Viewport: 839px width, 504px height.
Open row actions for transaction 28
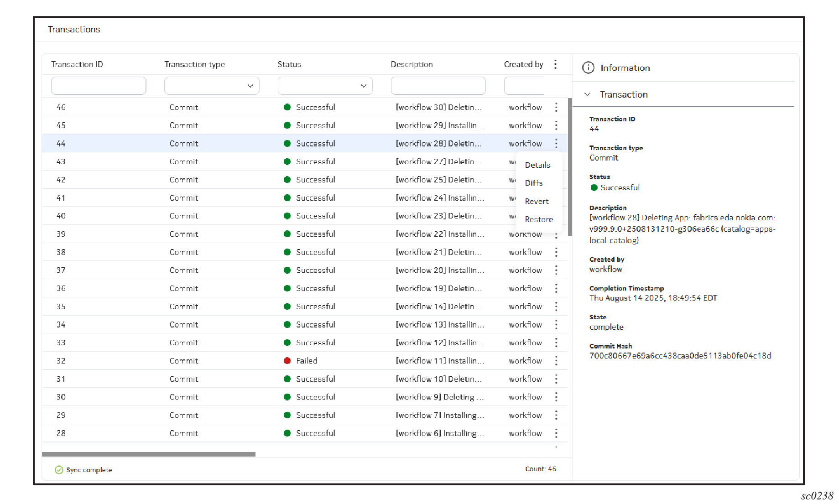click(x=556, y=433)
